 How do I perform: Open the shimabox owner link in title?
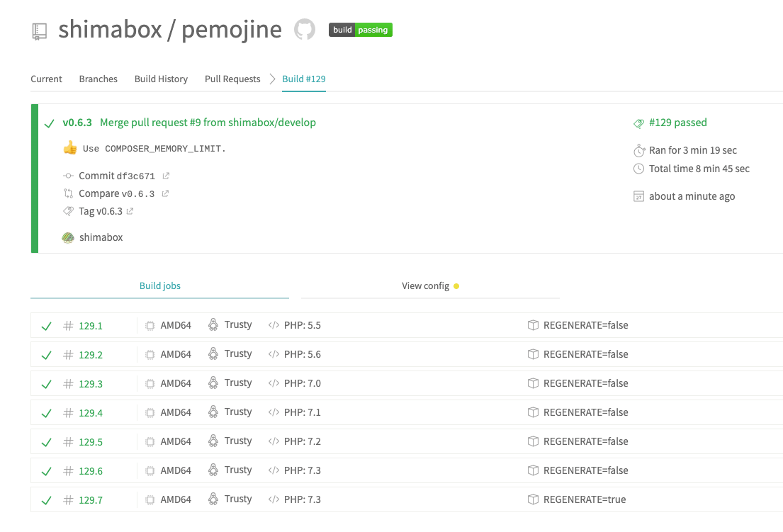coord(110,30)
